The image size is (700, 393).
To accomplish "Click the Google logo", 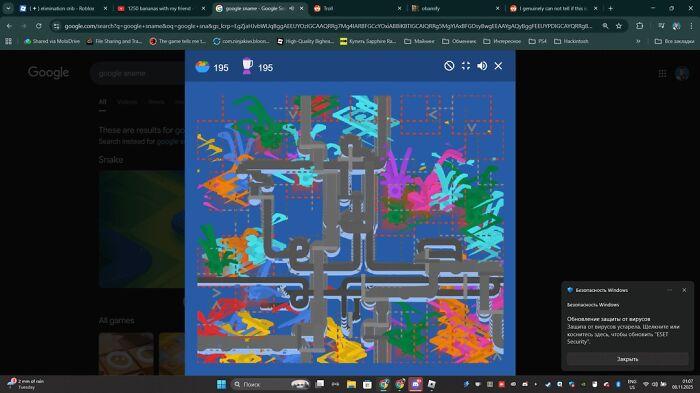I will point(48,72).
